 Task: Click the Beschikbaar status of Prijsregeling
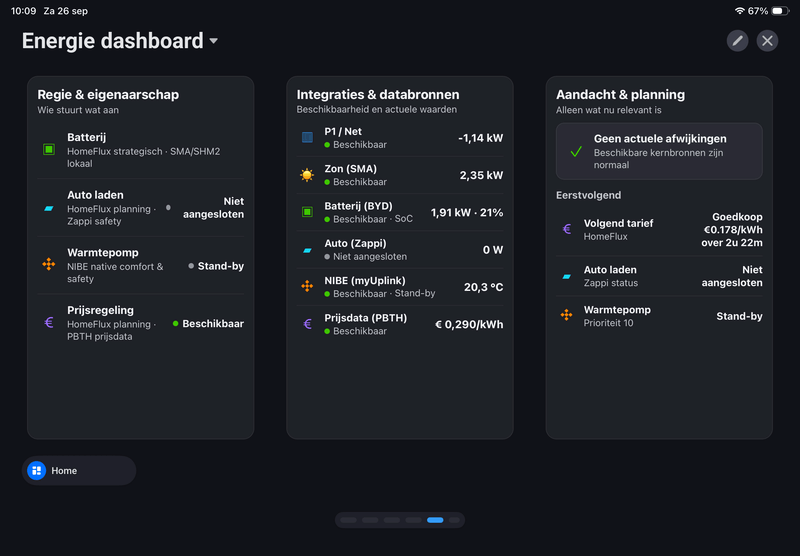click(x=213, y=323)
